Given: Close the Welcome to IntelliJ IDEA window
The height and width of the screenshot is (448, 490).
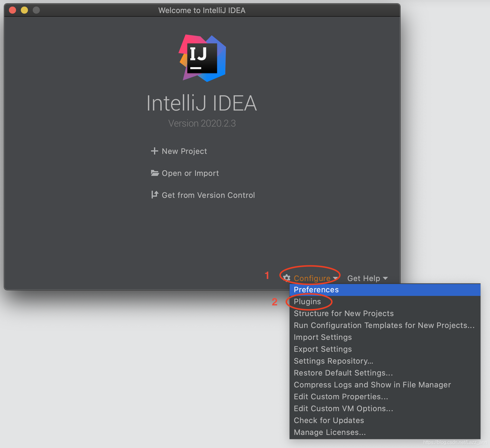Looking at the screenshot, I should 12,10.
